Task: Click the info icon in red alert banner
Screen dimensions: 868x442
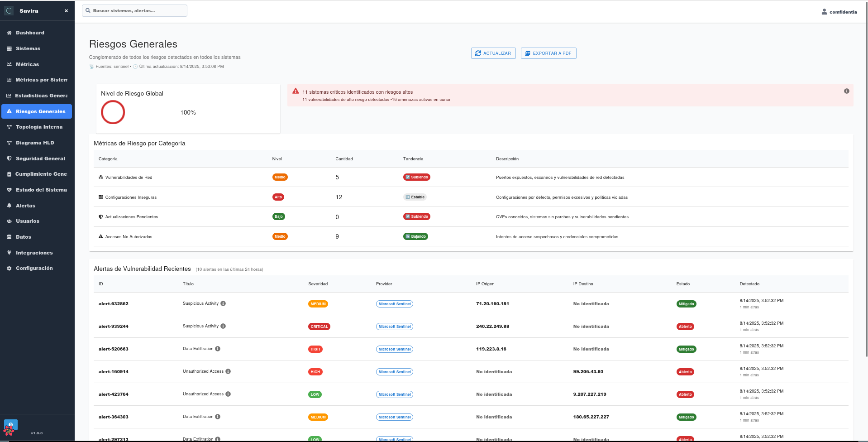Action: [x=846, y=91]
